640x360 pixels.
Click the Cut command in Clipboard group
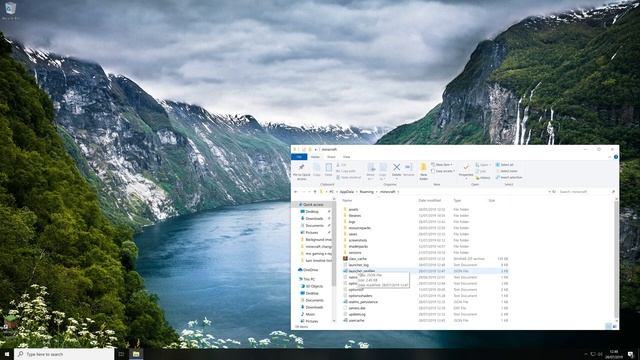pos(341,165)
